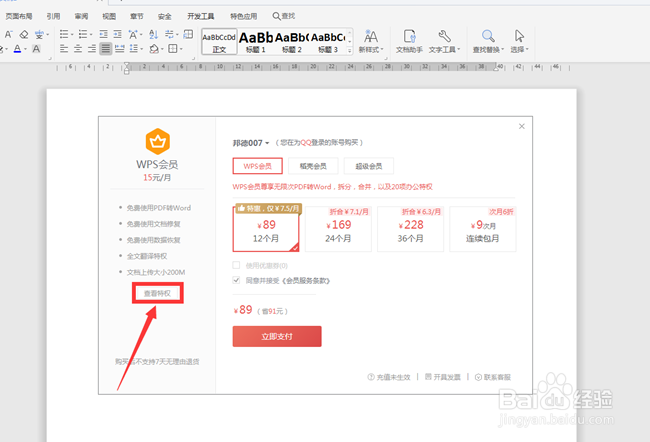Align text right
650x442 pixels.
(x=92, y=49)
